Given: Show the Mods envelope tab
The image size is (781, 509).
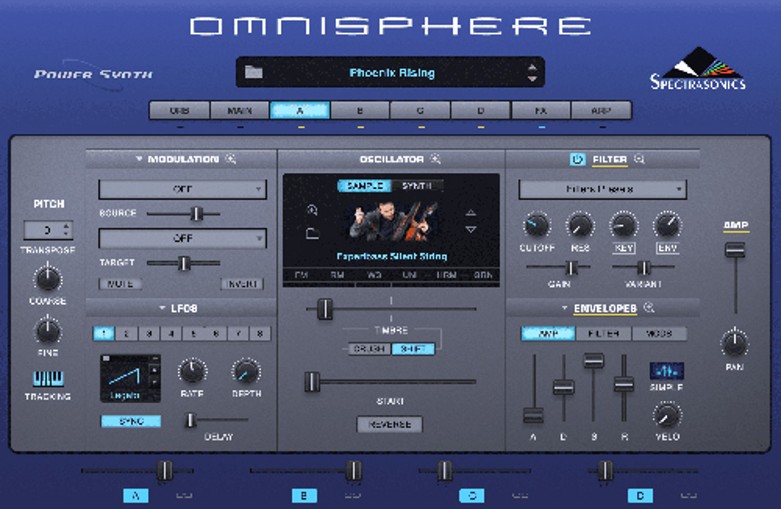Looking at the screenshot, I should pos(659,333).
